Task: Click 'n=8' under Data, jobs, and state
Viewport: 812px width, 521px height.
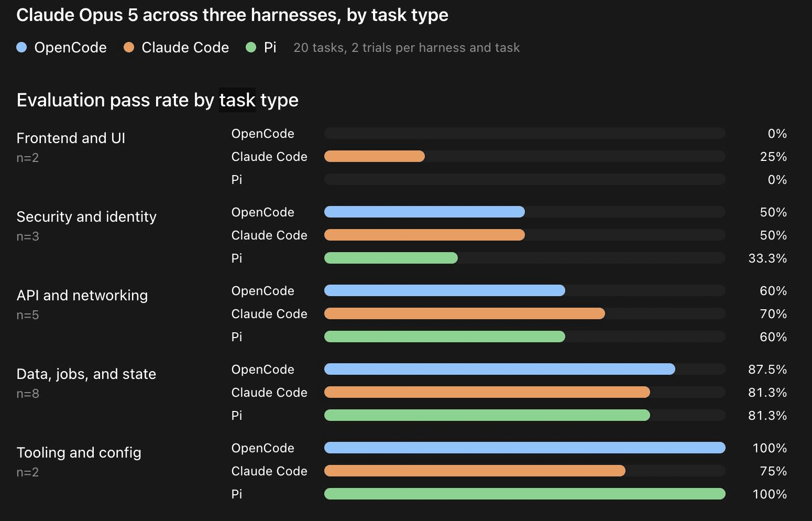Action: tap(28, 394)
